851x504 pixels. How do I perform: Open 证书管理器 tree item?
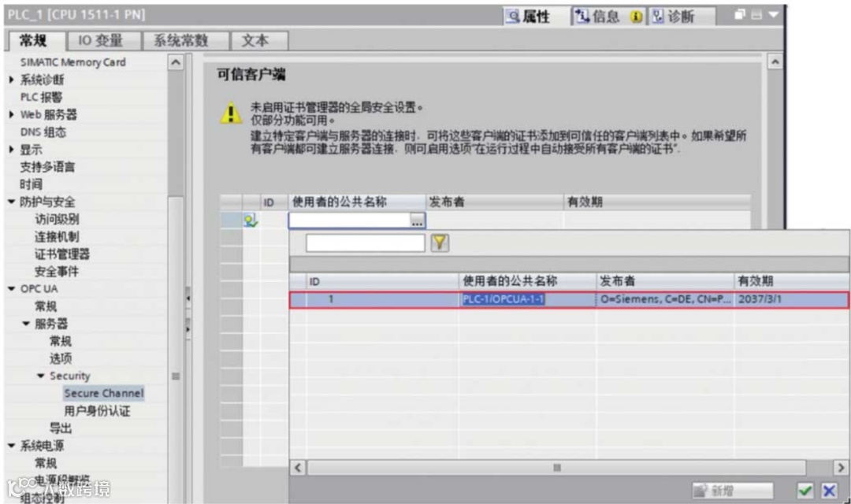click(x=62, y=254)
